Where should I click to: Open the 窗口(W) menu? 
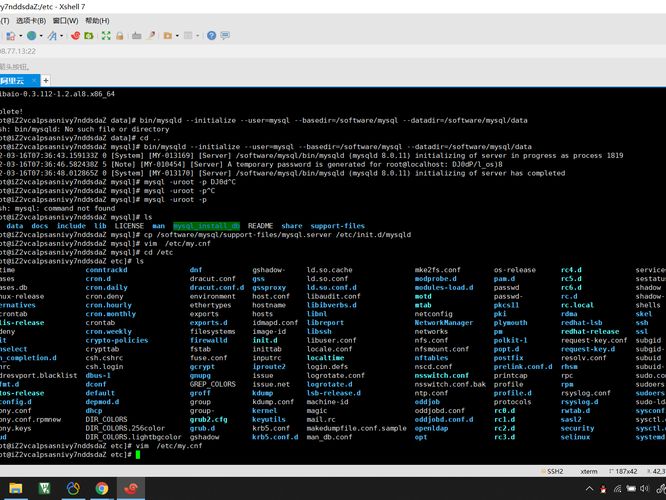tap(65, 21)
